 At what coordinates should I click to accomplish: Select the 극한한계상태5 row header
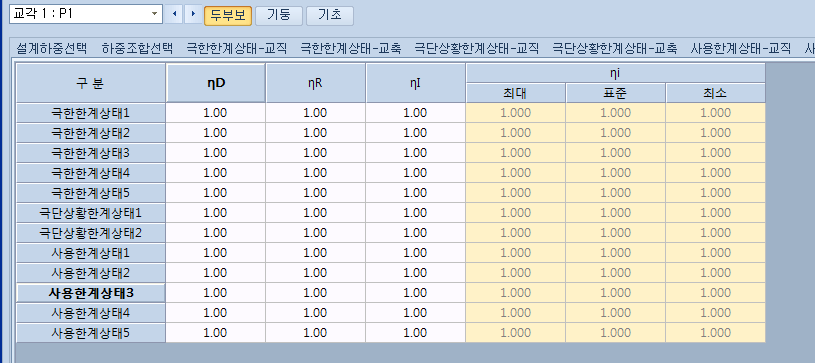pyautogui.click(x=91, y=193)
